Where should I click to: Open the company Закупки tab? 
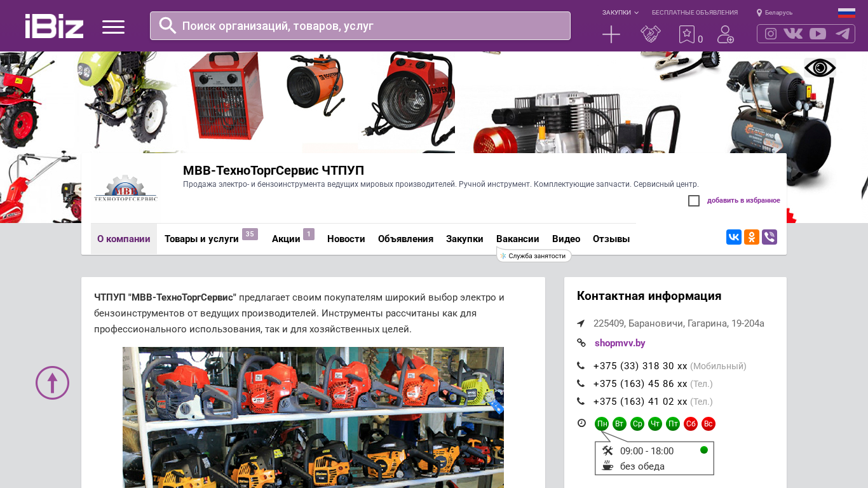[x=465, y=239]
